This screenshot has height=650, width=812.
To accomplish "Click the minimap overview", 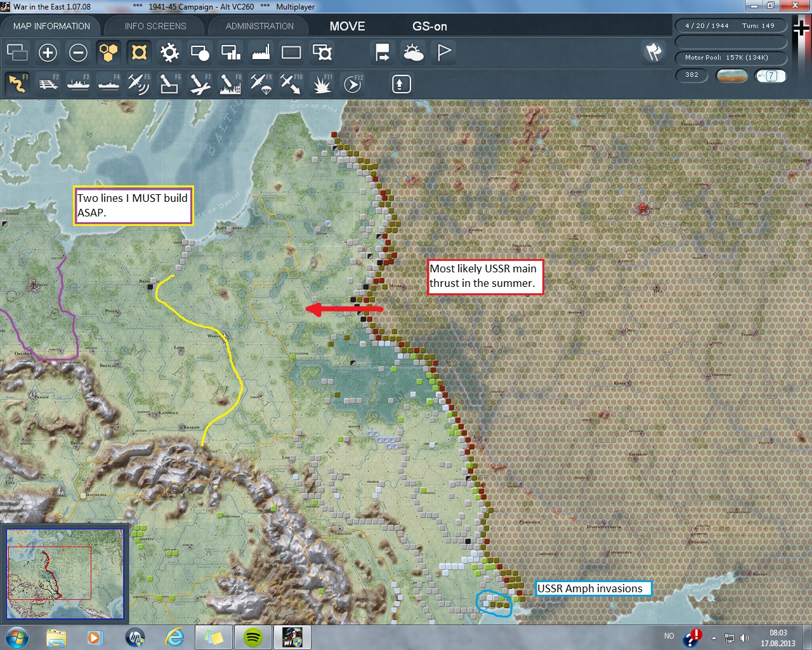I will (65, 574).
